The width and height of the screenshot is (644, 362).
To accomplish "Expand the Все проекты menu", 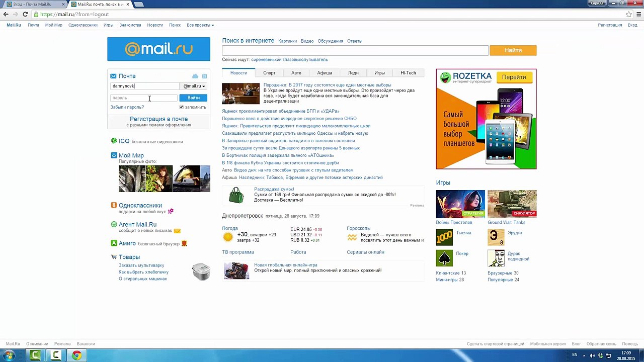I will click(x=200, y=25).
